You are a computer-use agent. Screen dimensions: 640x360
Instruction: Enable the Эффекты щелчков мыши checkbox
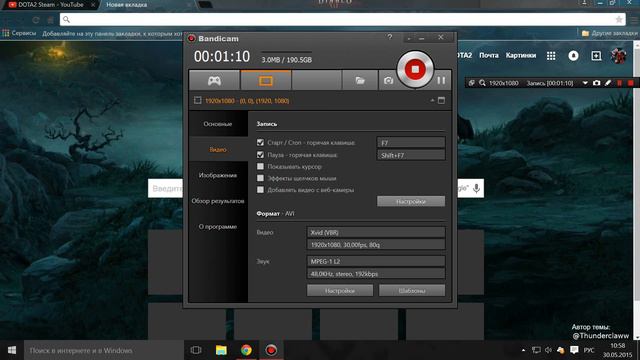pyautogui.click(x=260, y=178)
